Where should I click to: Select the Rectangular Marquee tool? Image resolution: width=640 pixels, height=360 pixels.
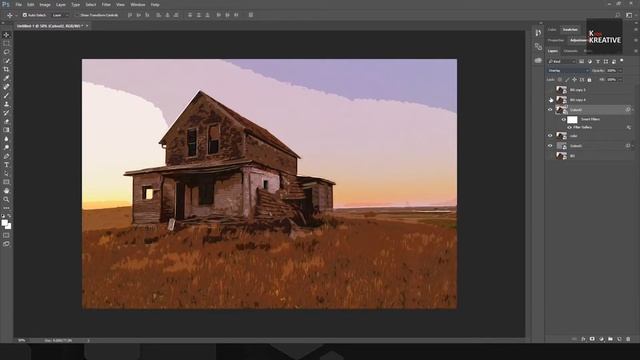(x=6, y=43)
